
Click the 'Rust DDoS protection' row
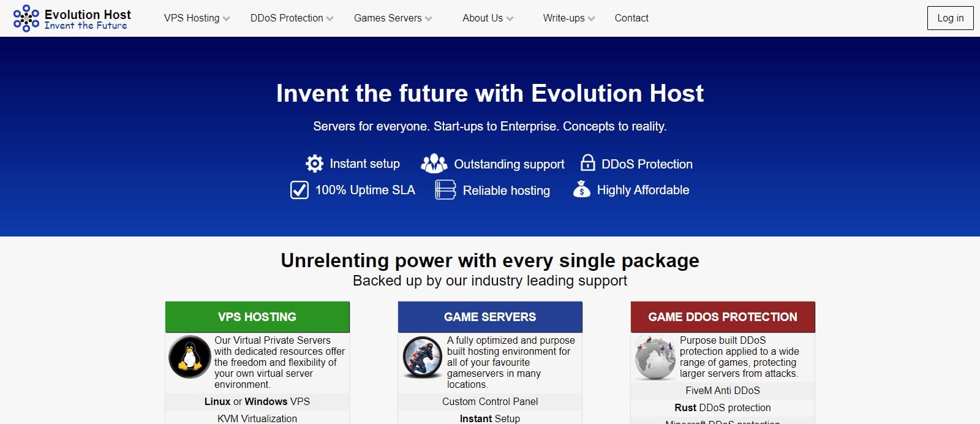point(723,407)
